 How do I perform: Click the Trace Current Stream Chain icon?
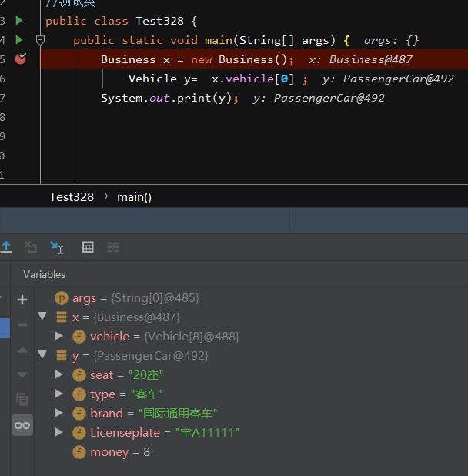(x=113, y=247)
